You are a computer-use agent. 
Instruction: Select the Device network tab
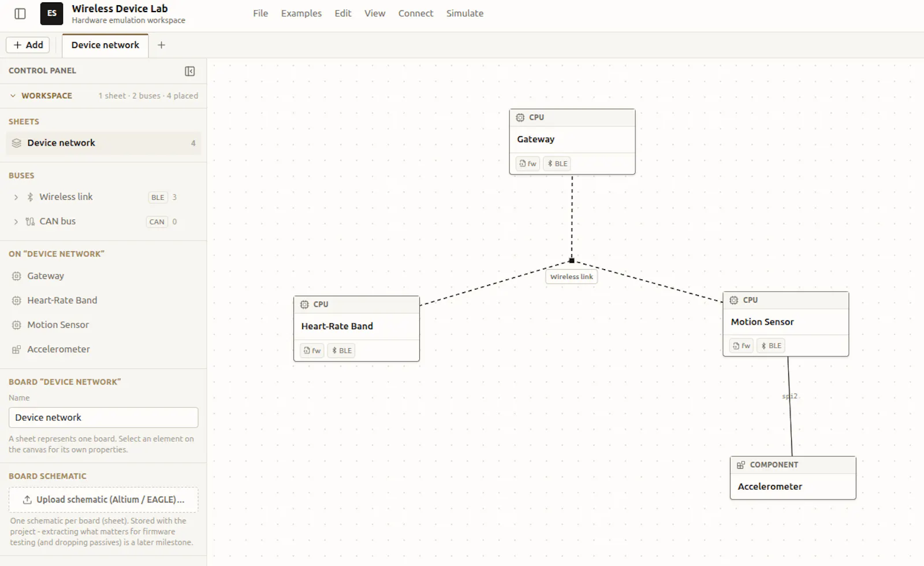tap(105, 45)
